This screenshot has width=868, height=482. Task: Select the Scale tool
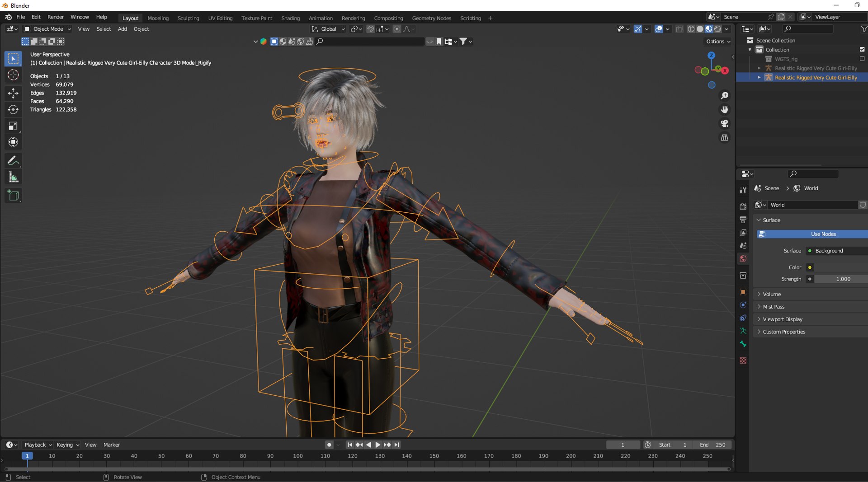coord(13,126)
